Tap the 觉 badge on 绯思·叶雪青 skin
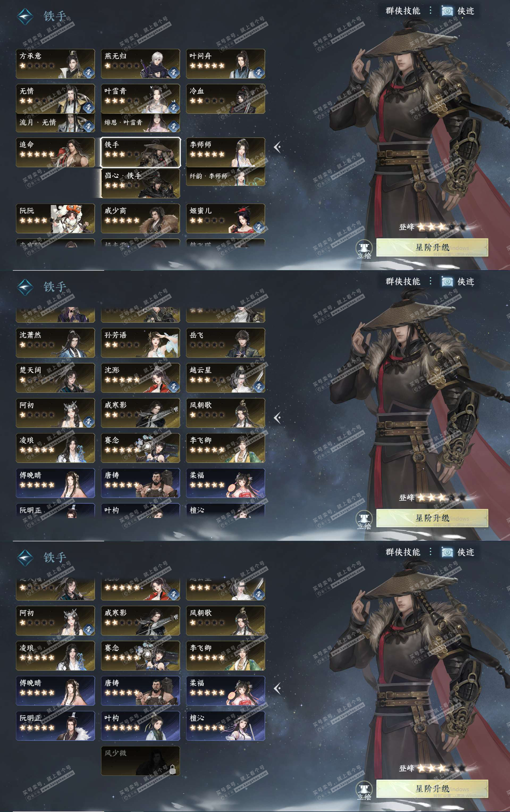Screen dimensions: 510x812 click(x=174, y=126)
